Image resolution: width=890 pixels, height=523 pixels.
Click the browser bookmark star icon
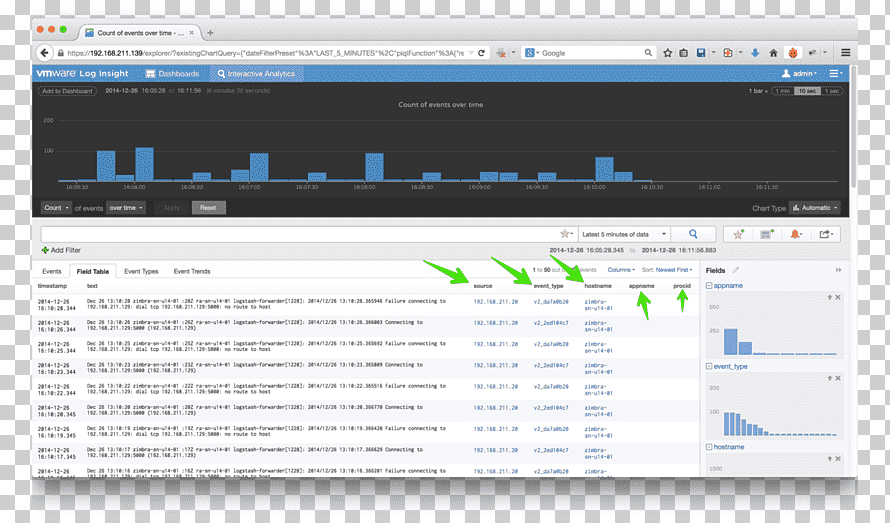click(x=668, y=53)
